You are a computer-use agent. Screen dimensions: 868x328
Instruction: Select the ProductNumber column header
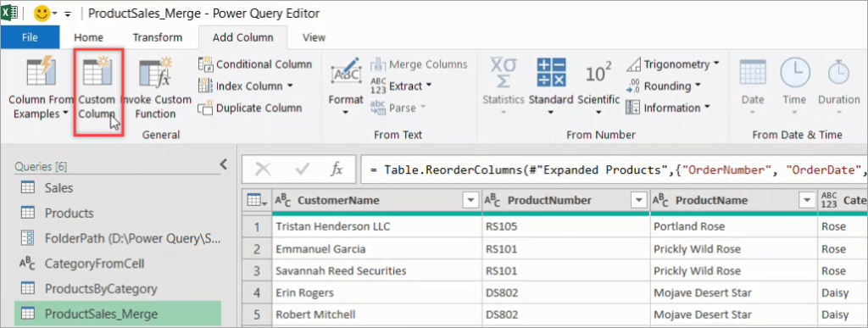(565, 201)
